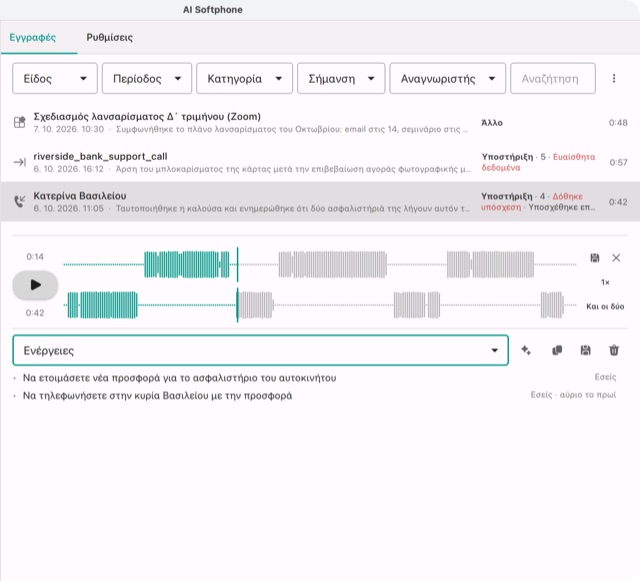
Task: Open the three-dot more options menu
Action: coord(613,78)
